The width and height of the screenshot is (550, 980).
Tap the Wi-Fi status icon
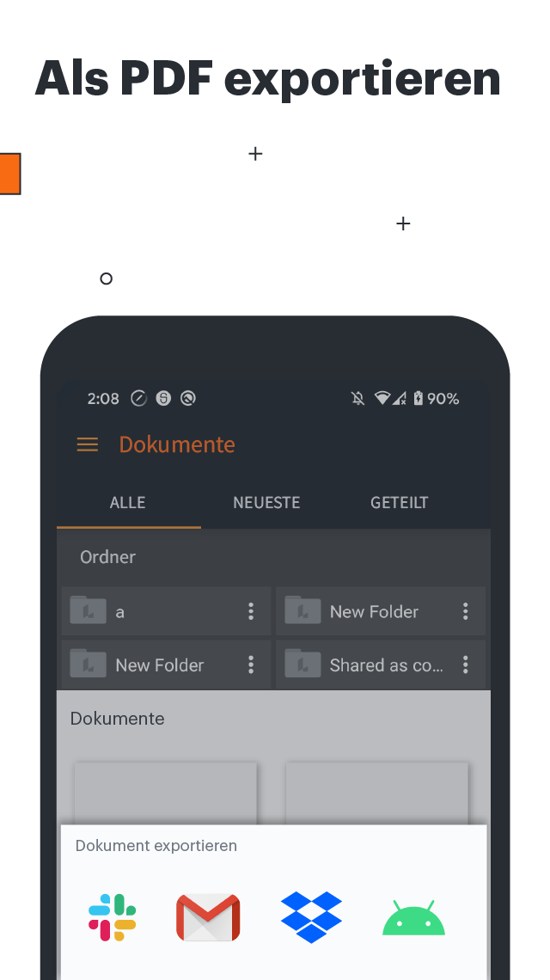pyautogui.click(x=382, y=398)
